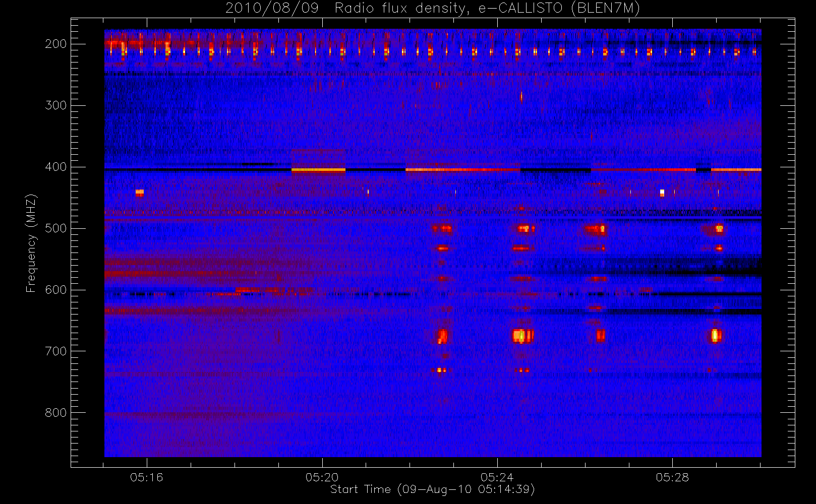The image size is (816, 504).
Task: Click the 05:24 time tick label
Action: tap(497, 477)
